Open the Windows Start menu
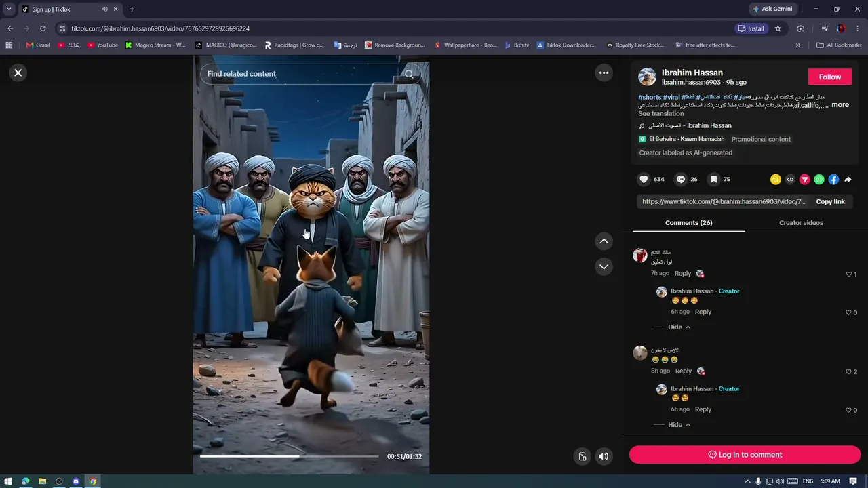Screen dimensions: 868x488 pyautogui.click(x=8, y=481)
